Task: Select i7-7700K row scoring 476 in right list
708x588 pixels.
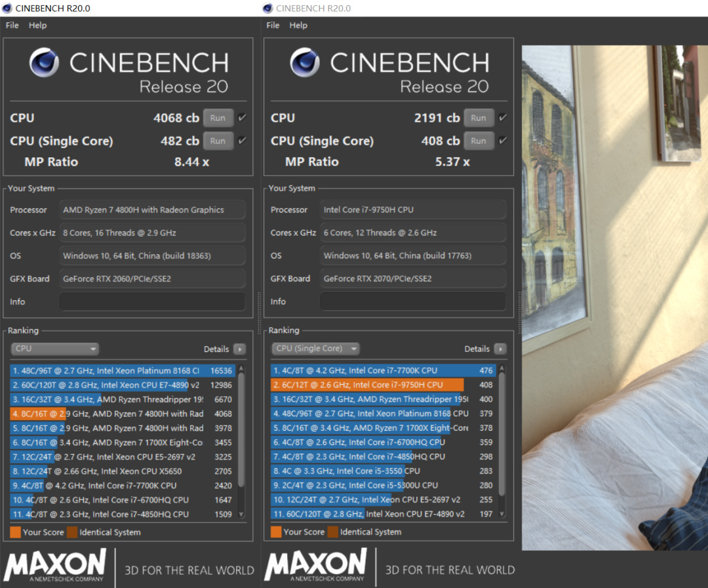Action: tap(383, 370)
